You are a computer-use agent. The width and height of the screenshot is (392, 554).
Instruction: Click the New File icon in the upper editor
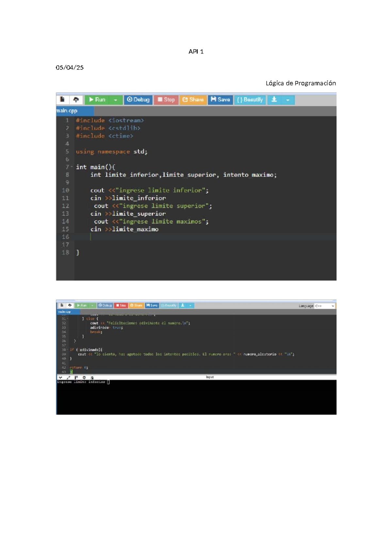click(63, 100)
